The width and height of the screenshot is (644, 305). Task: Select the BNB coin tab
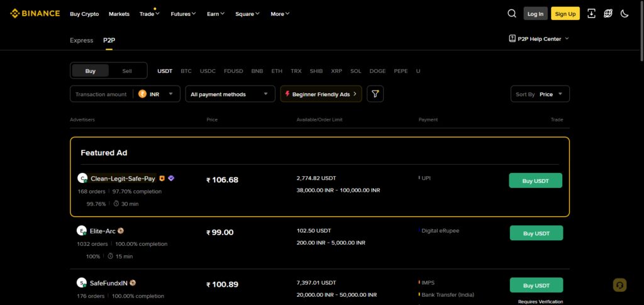point(257,71)
